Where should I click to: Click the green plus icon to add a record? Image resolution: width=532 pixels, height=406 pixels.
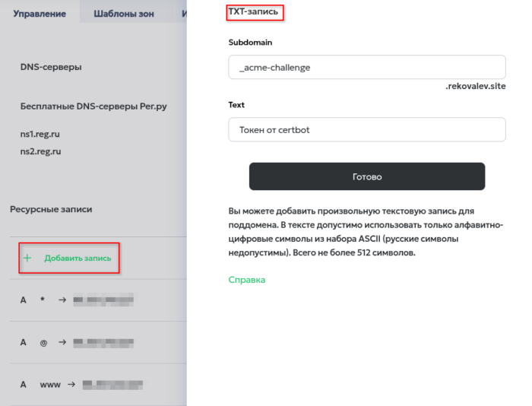coord(28,259)
